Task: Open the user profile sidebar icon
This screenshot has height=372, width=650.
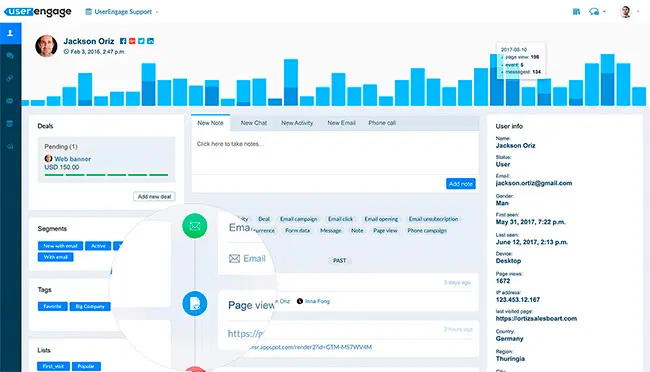Action: point(10,33)
